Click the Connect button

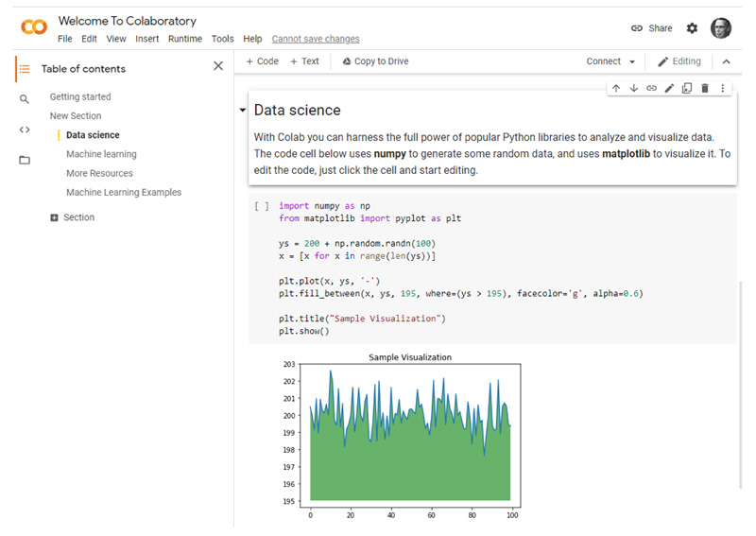pyautogui.click(x=603, y=61)
